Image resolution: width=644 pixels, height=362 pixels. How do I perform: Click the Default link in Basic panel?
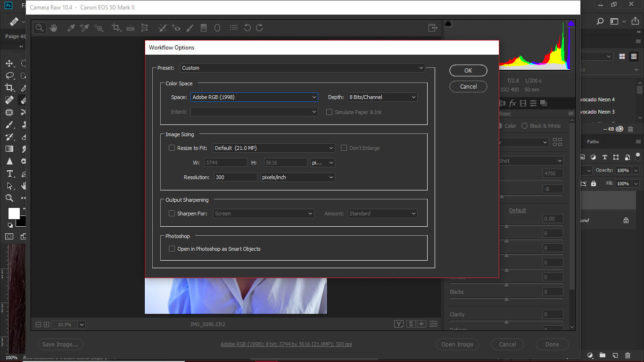pos(518,210)
